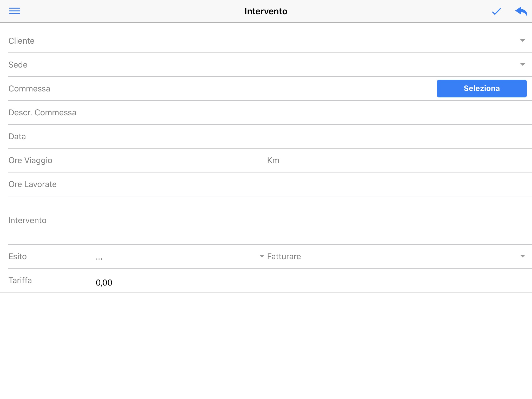Click the Intervento text area
The image size is (532, 399).
pyautogui.click(x=270, y=220)
